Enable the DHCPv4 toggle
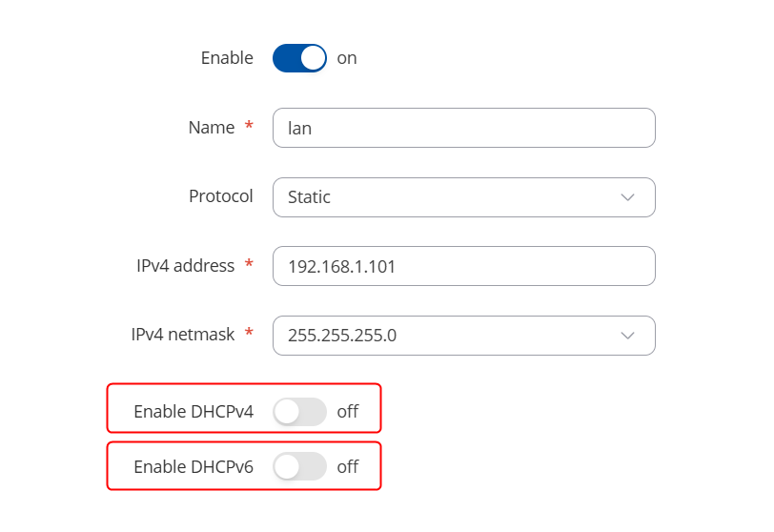The width and height of the screenshot is (774, 532). 299,412
